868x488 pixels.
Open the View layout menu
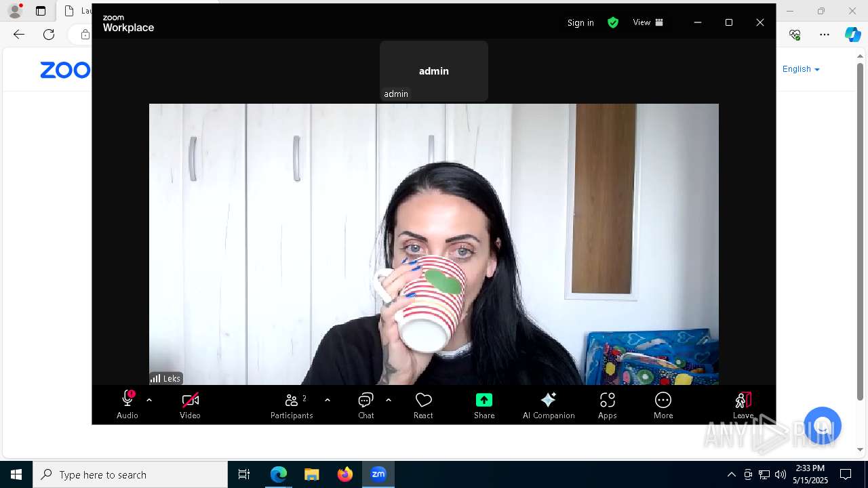648,22
